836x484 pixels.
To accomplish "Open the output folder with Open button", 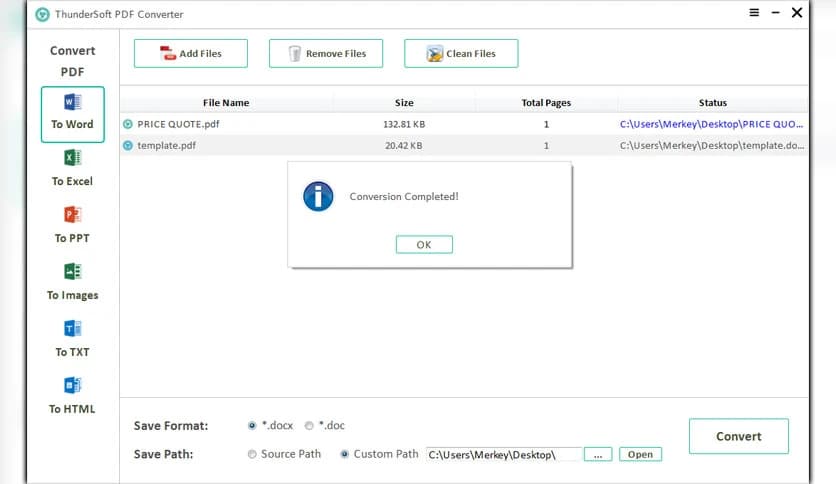I will [x=640, y=454].
